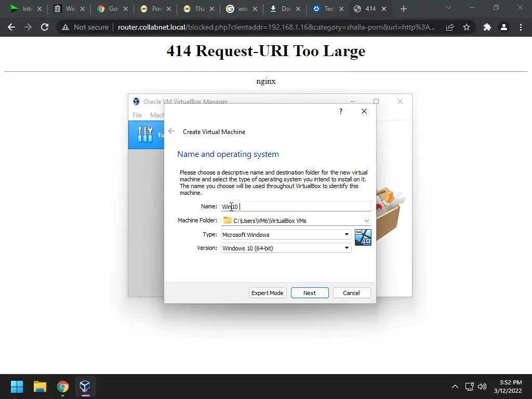Open File Explorer from the taskbar

coord(39,387)
